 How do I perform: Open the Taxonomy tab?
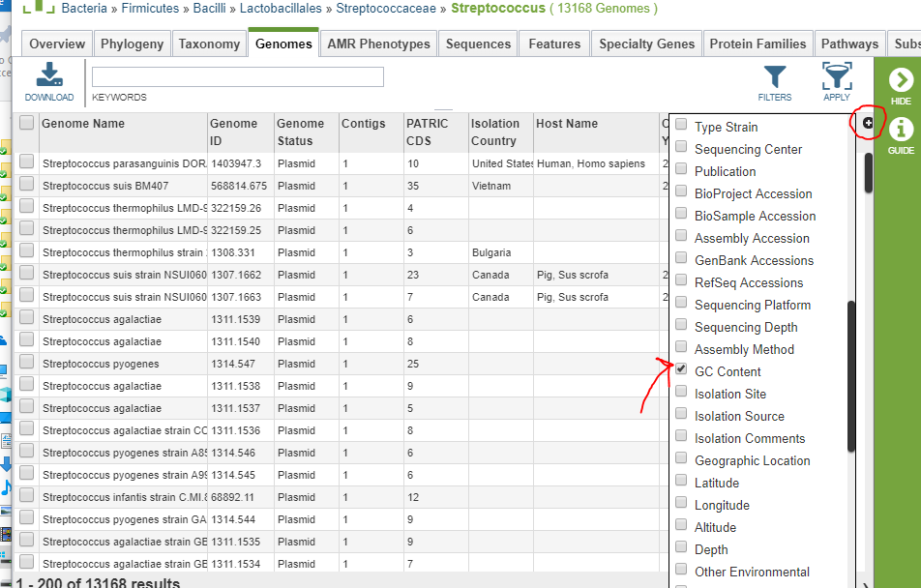209,44
